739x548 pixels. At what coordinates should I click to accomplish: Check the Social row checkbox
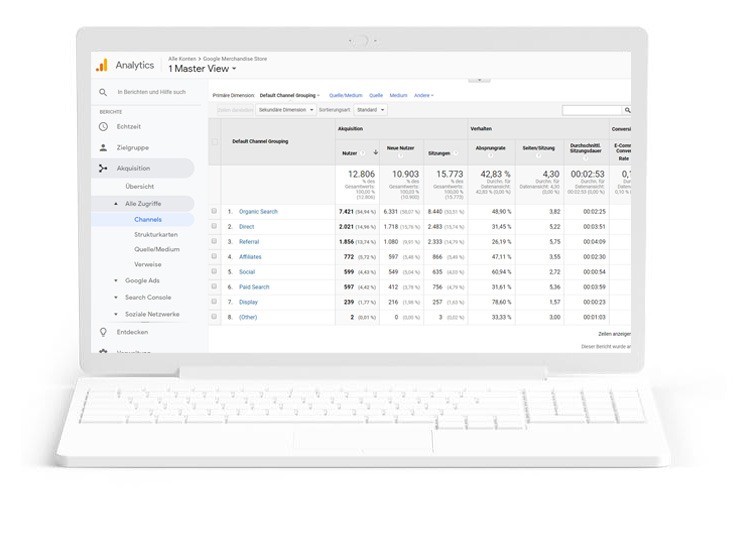[214, 271]
